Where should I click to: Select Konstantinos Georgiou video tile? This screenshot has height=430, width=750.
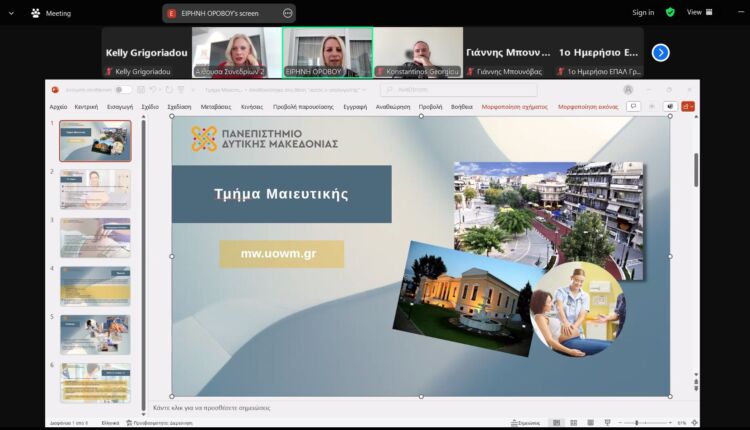coord(418,53)
